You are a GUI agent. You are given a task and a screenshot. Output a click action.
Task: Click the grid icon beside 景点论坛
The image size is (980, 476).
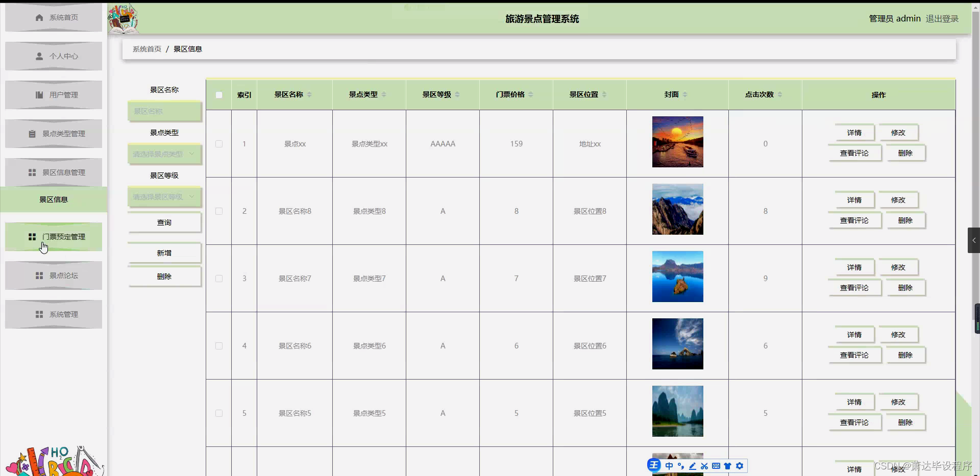39,275
